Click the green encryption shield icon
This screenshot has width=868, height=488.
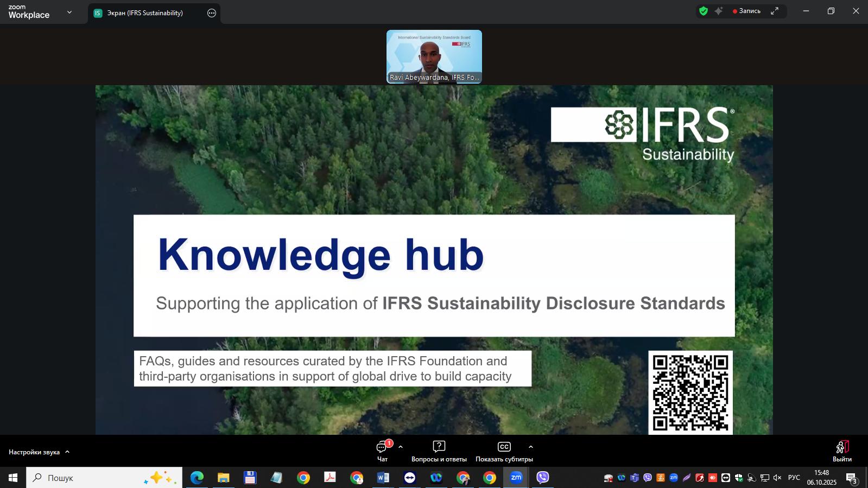click(x=704, y=11)
